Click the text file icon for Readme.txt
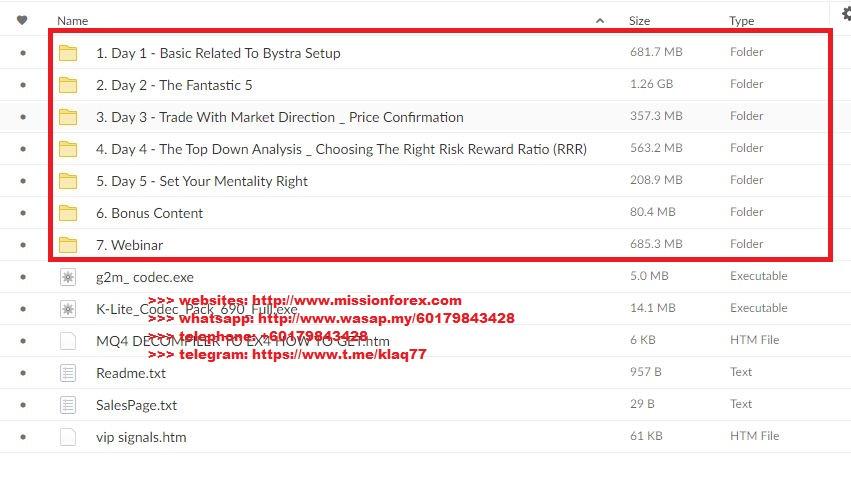This screenshot has height=503, width=851. click(68, 373)
